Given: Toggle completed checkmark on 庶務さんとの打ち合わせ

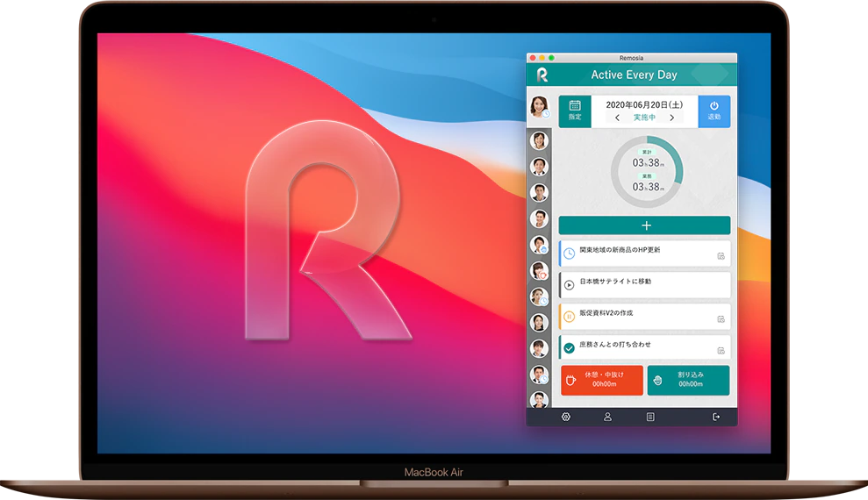Looking at the screenshot, I should (x=569, y=348).
